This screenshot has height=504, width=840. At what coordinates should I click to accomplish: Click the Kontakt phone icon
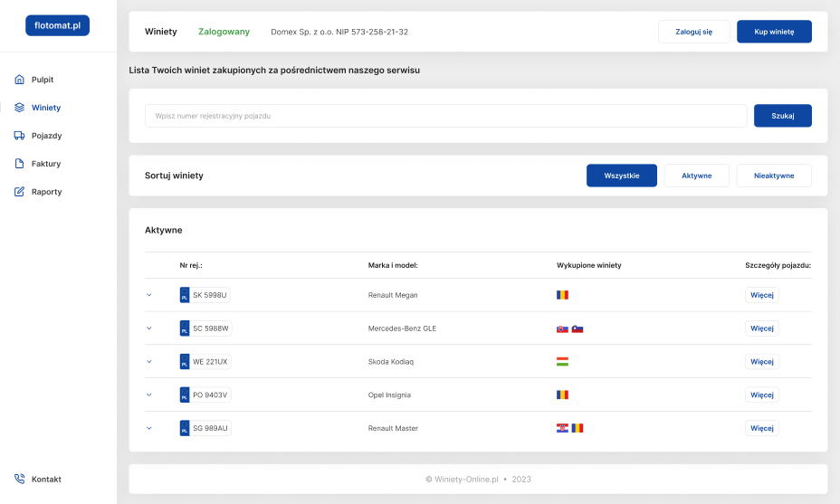click(19, 480)
